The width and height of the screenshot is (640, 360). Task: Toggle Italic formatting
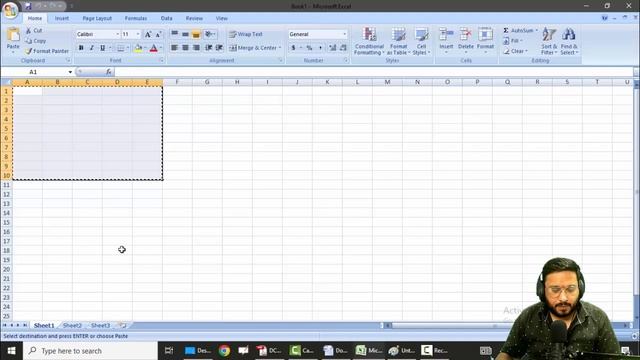coord(91,48)
